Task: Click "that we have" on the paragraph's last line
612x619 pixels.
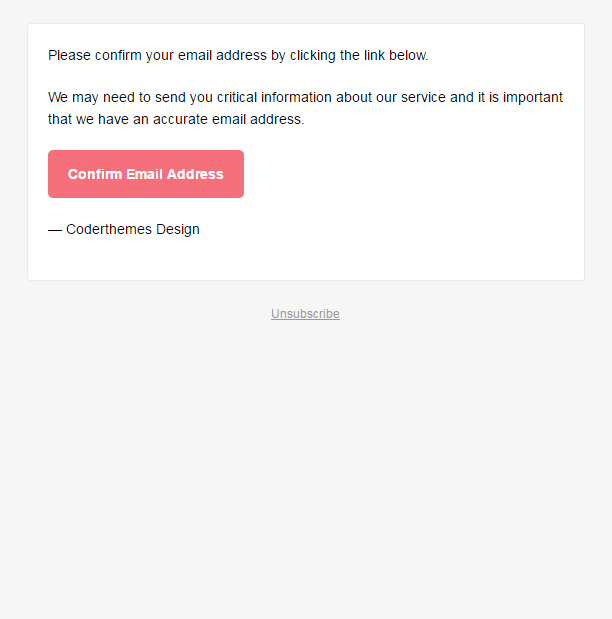Action: tap(88, 120)
